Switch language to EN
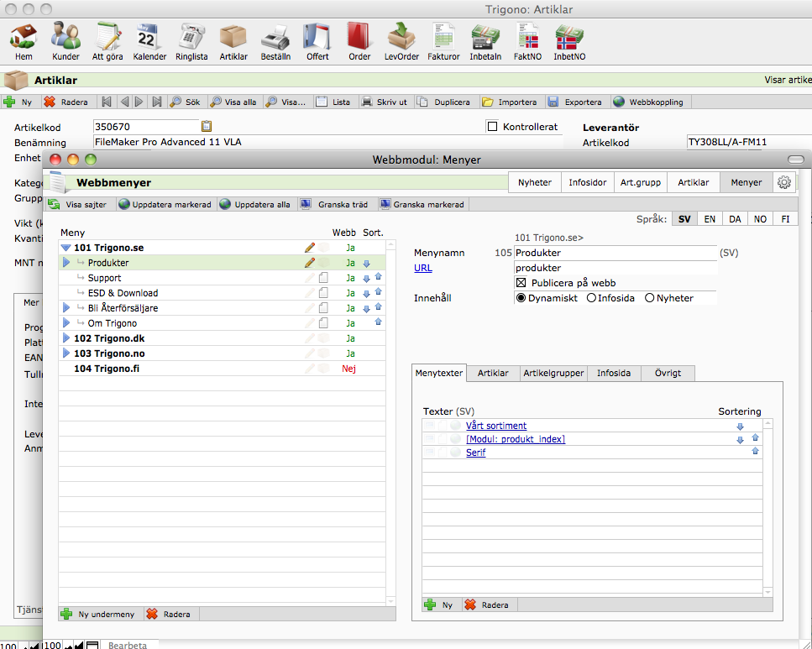 (710, 219)
